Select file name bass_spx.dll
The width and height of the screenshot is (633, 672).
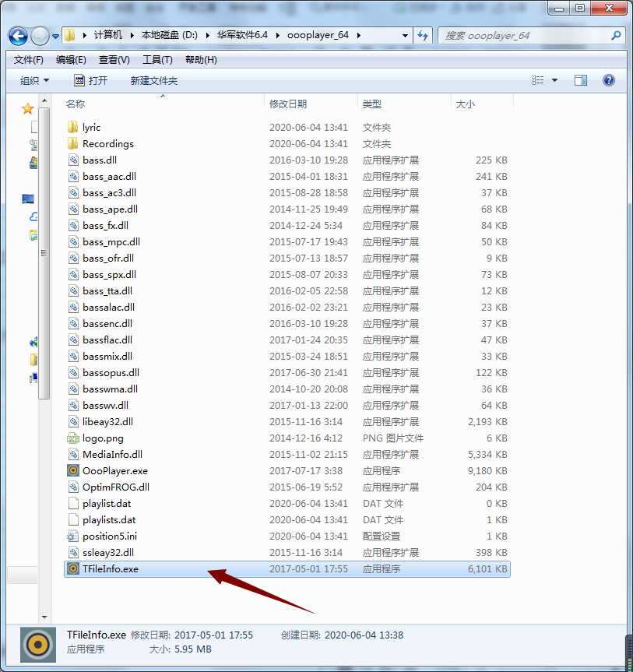pyautogui.click(x=109, y=274)
